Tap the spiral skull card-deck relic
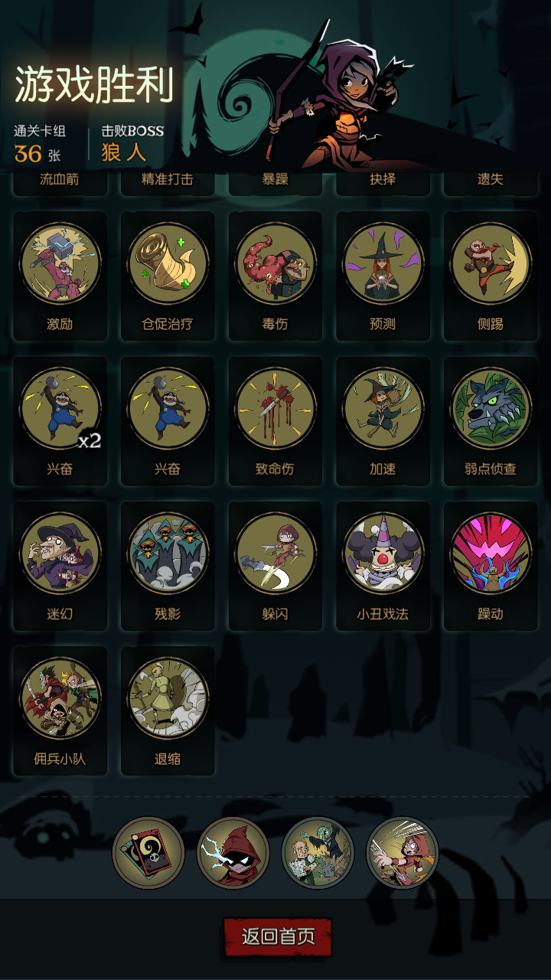Viewport: 551px width, 980px height. (x=148, y=853)
